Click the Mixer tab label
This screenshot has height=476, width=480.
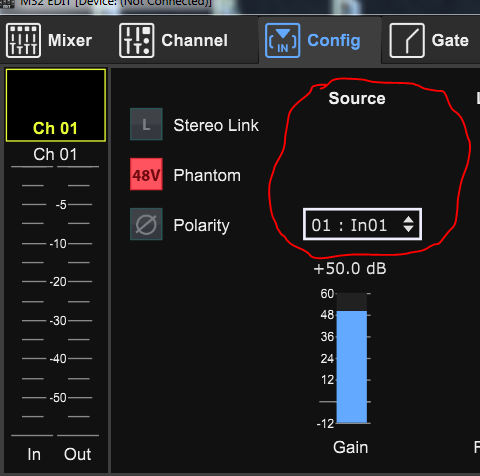70,40
